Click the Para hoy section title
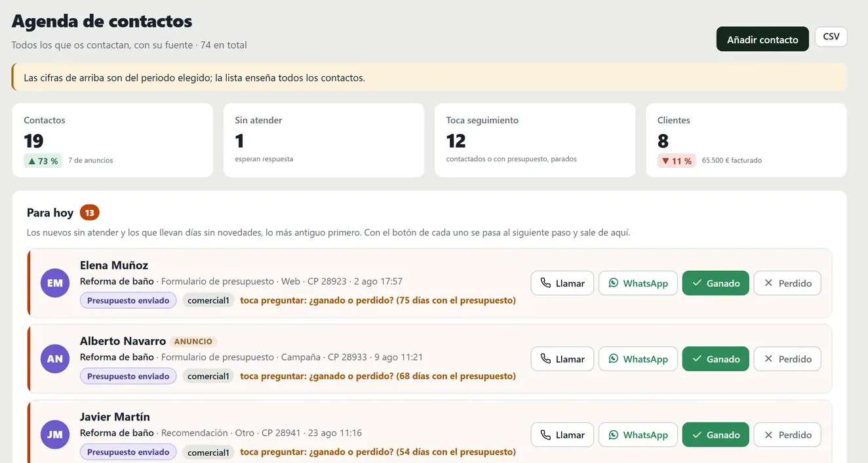The image size is (868, 463). [x=50, y=212]
